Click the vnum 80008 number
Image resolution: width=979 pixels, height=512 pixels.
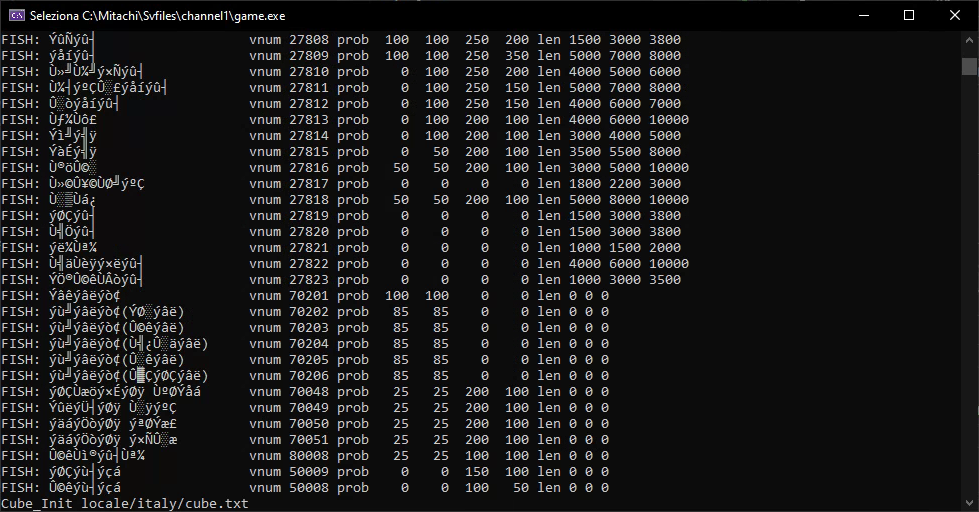309,456
